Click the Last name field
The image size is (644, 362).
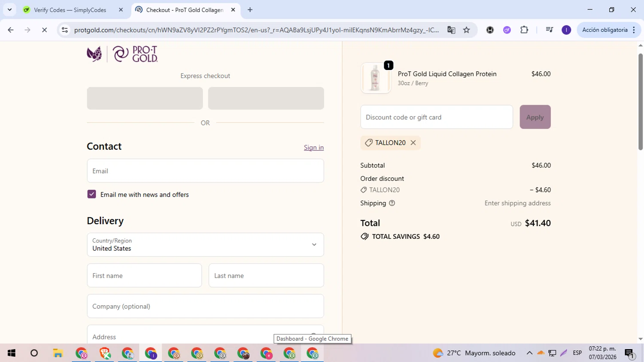coord(266,276)
